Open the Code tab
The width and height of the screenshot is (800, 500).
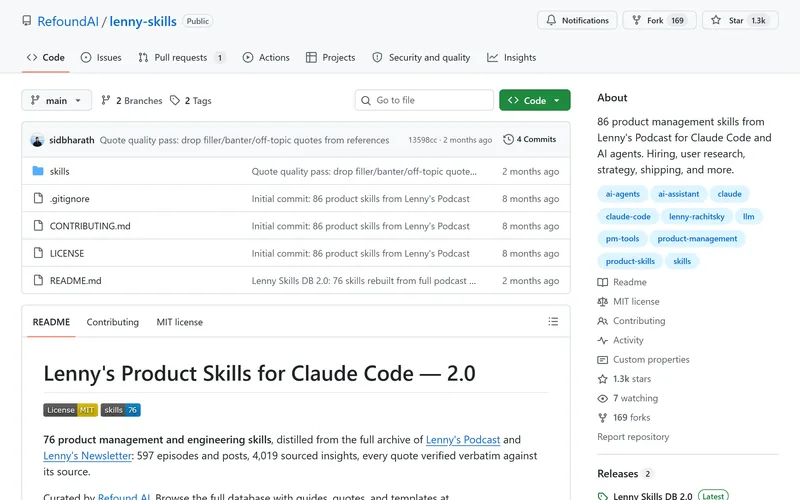pos(46,57)
